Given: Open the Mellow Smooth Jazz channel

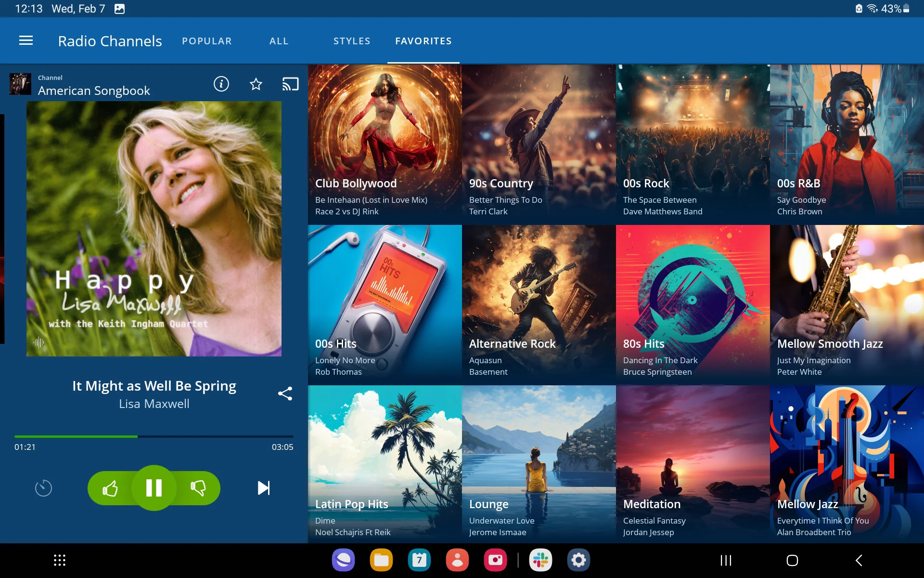Looking at the screenshot, I should coord(847,304).
